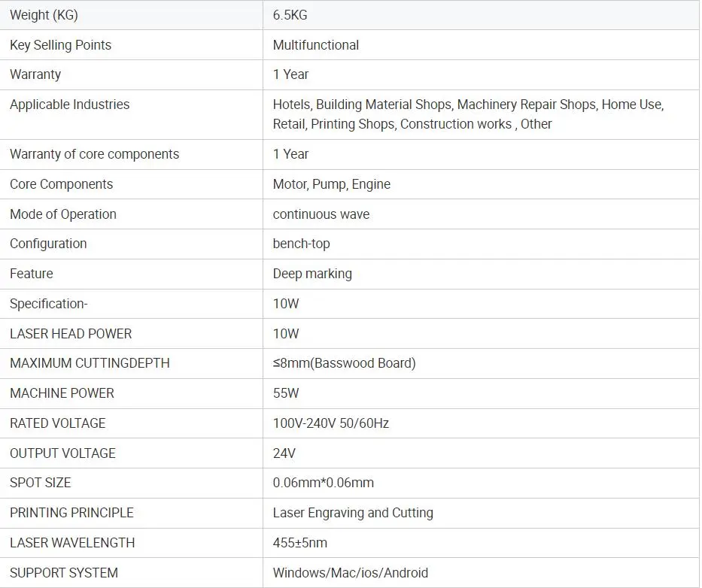The width and height of the screenshot is (702, 588).
Task: Select the Key Selling Points label
Action: tap(60, 45)
